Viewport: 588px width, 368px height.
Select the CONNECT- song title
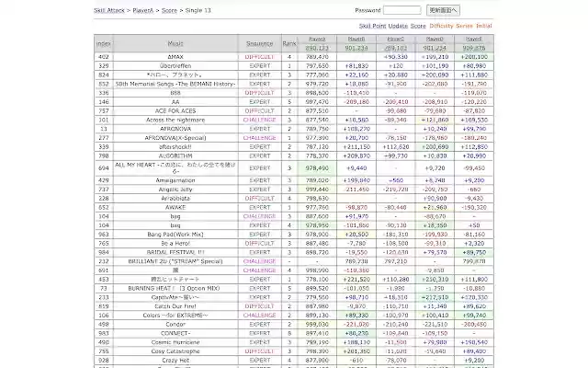pos(175,334)
